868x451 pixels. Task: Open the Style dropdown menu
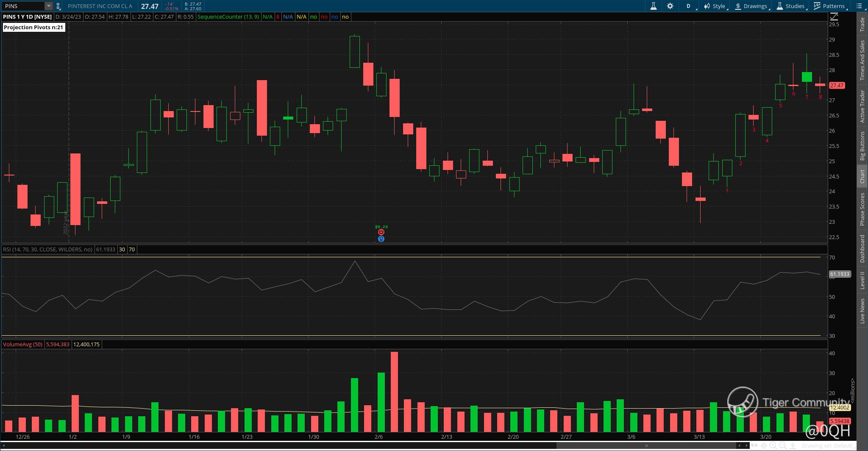(715, 6)
